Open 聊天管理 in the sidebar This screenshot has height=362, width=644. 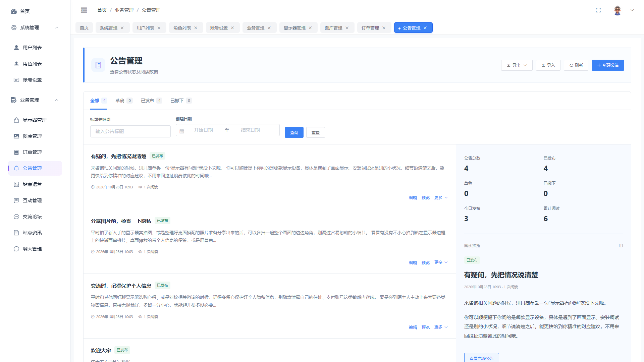point(35,249)
